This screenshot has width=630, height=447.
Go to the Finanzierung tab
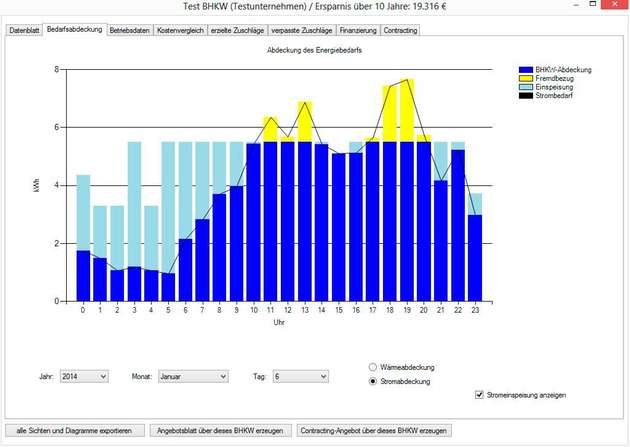358,31
